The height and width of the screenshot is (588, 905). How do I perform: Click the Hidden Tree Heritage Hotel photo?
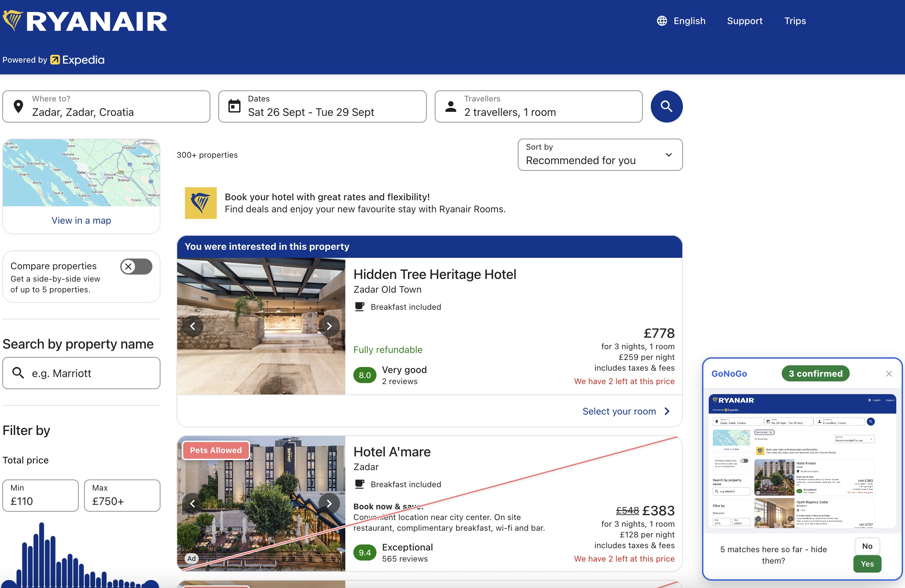261,326
